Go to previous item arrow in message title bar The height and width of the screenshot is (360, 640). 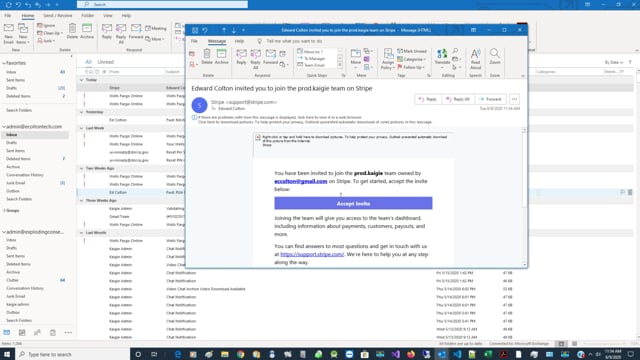[224, 30]
